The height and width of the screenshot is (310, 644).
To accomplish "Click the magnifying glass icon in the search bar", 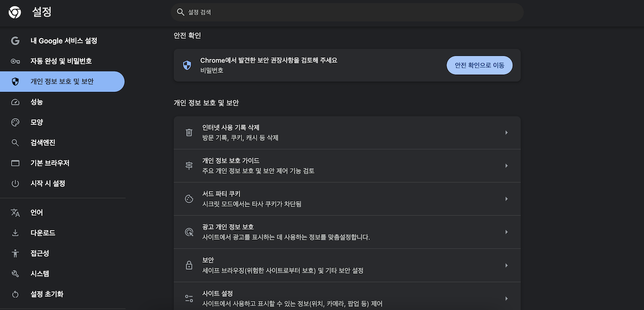I will point(181,12).
